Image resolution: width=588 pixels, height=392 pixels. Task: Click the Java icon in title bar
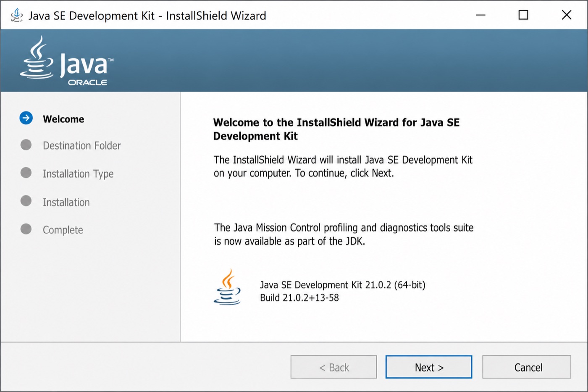[17, 15]
